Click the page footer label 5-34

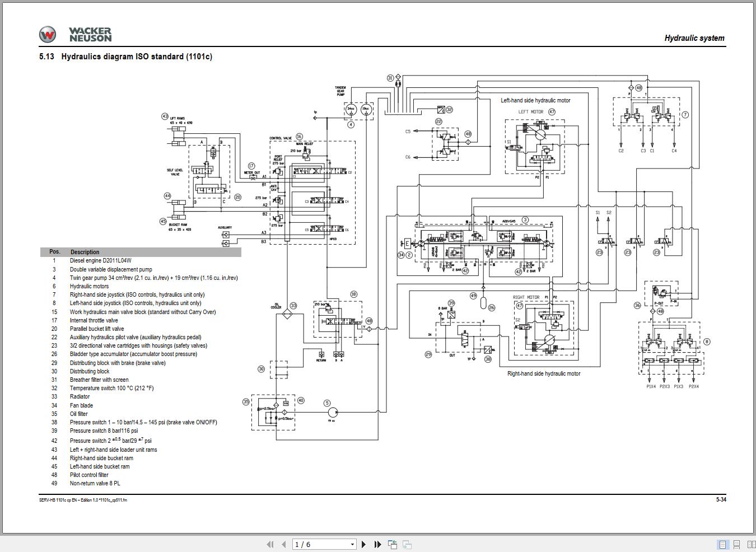point(721,499)
